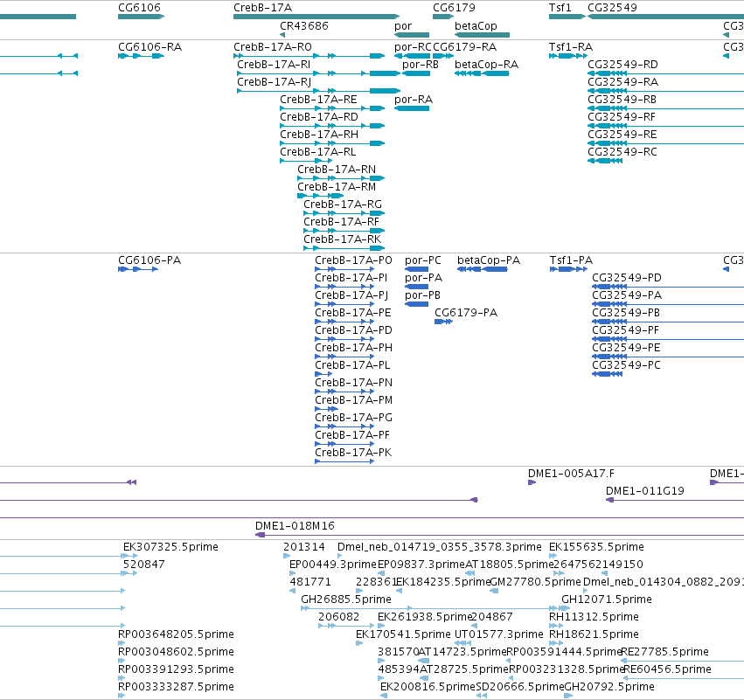Select transcript betaCop-RA

click(x=486, y=65)
